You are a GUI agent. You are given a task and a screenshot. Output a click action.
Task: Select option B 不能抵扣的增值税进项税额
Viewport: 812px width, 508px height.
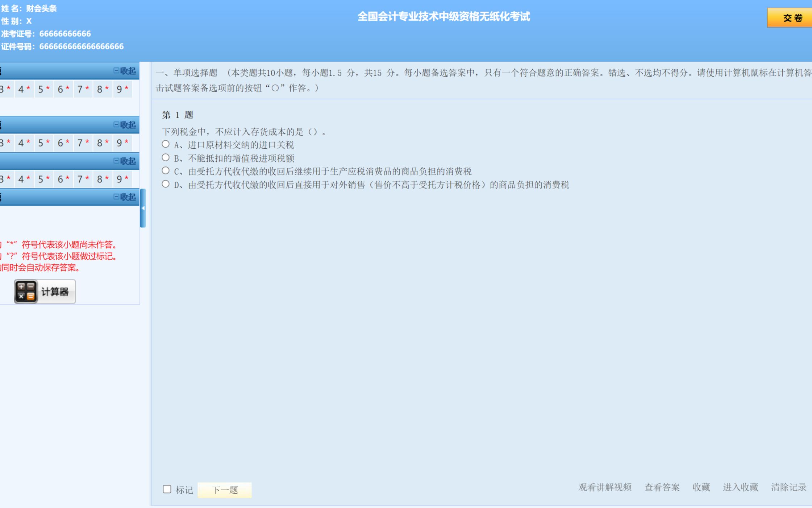click(166, 157)
